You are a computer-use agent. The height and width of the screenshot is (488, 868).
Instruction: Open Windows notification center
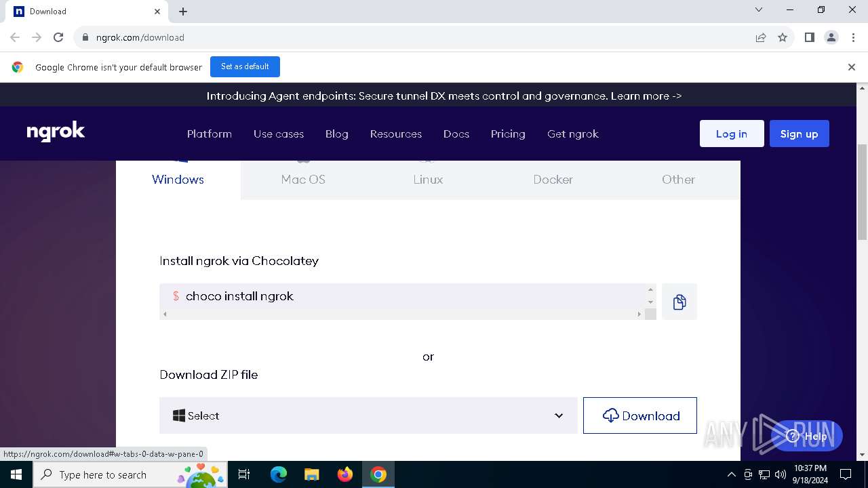[x=846, y=474]
